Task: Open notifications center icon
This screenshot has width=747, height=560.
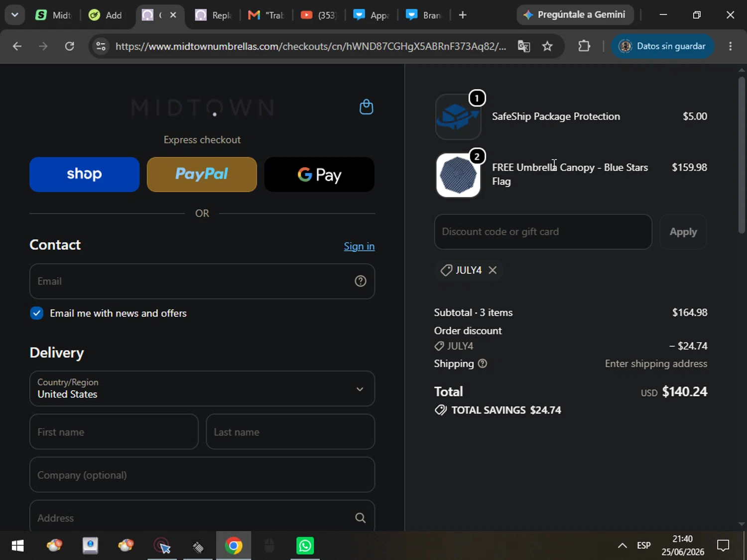Action: click(x=723, y=546)
